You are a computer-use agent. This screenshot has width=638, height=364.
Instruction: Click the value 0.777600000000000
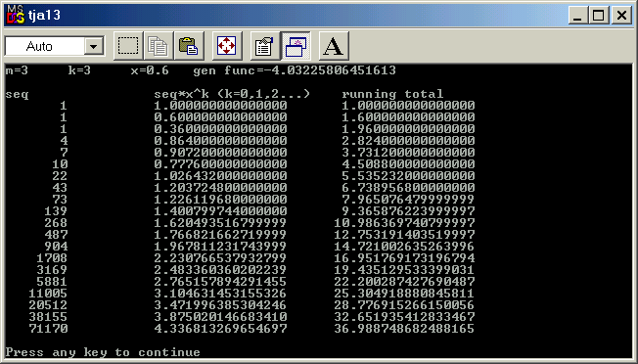pyautogui.click(x=220, y=164)
